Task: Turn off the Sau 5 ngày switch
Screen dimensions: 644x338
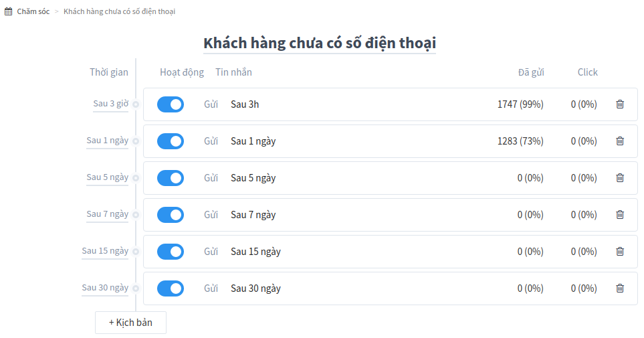Action: [x=171, y=178]
